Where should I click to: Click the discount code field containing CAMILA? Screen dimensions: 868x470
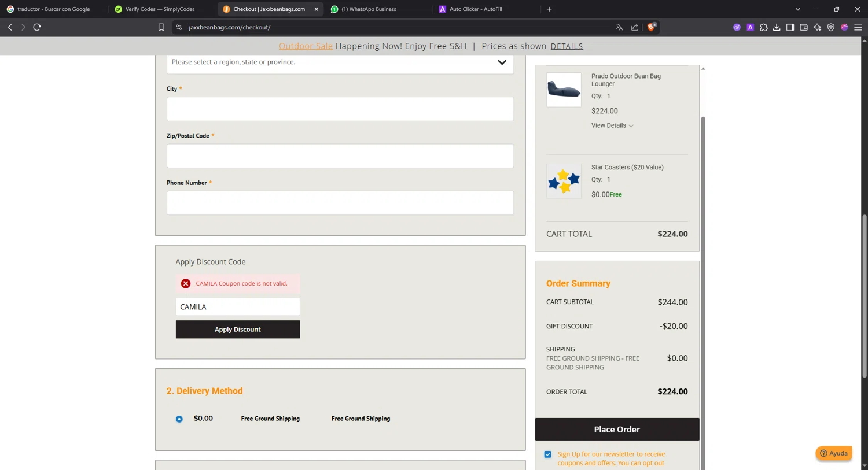point(238,307)
